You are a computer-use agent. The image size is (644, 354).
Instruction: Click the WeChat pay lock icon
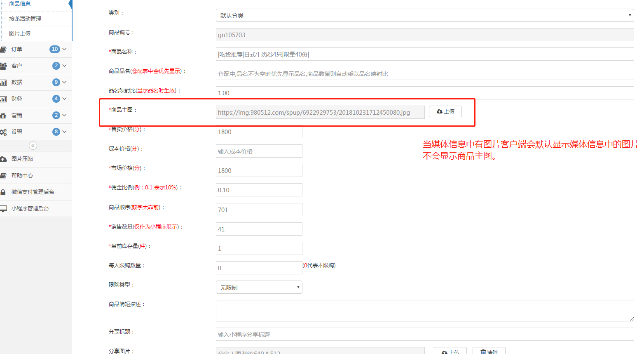coord(3,192)
